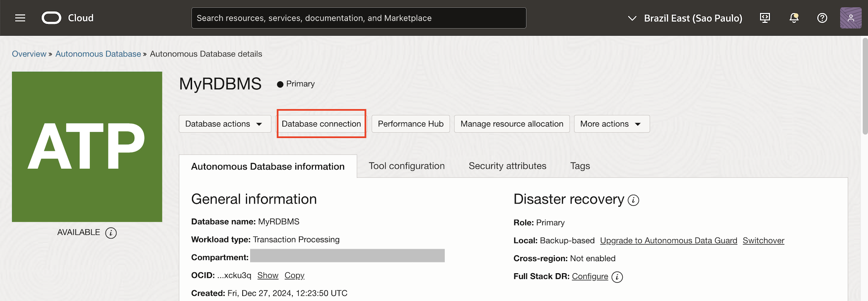The image size is (868, 301).
Task: Click the Database name: MyRDBMS text
Action: (x=245, y=222)
